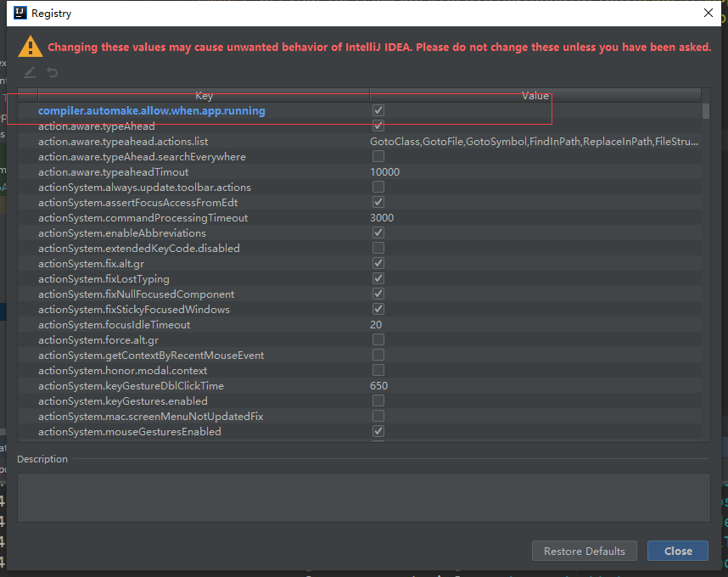The height and width of the screenshot is (577, 728).
Task: Uncheck actionSystem.enableAbbreviations checkbox
Action: [x=378, y=233]
